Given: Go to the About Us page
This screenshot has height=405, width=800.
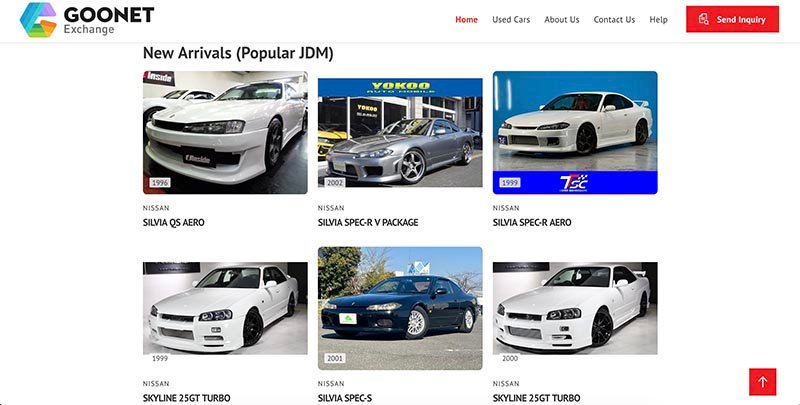Looking at the screenshot, I should (x=561, y=19).
